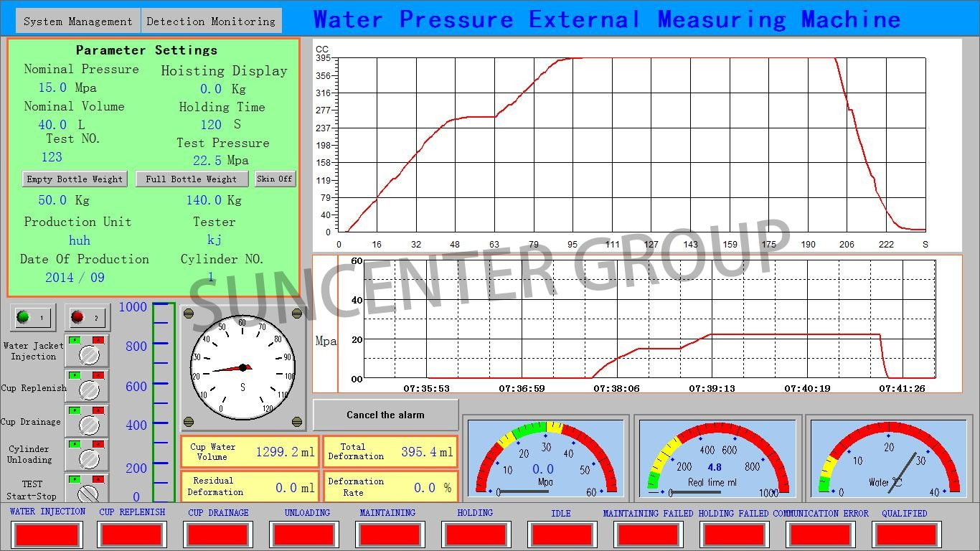The image size is (980, 551).
Task: Click the 4.8 real time ml reading
Action: (x=715, y=467)
